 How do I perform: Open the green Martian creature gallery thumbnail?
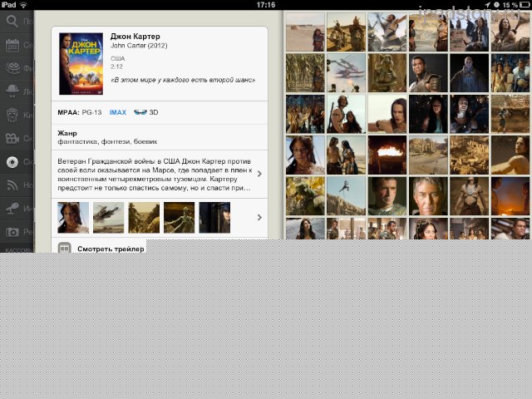305,196
